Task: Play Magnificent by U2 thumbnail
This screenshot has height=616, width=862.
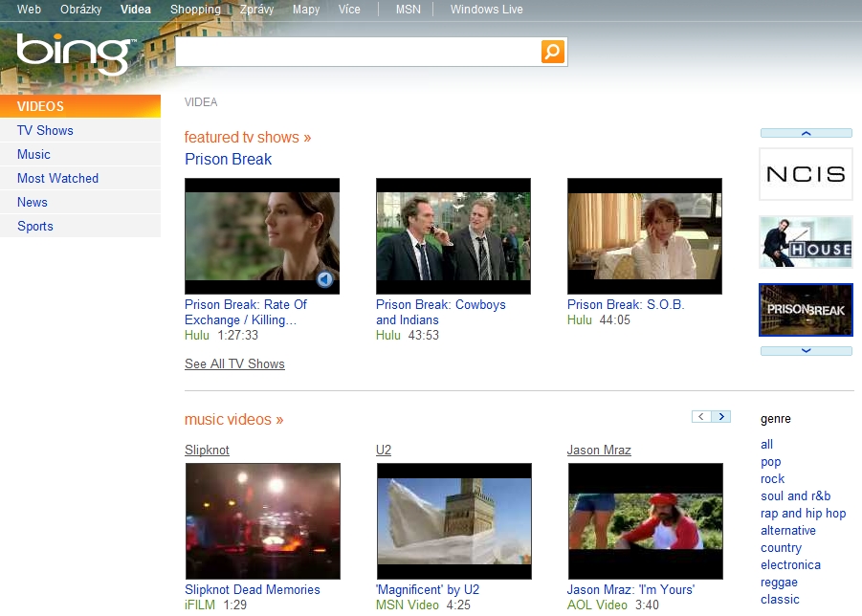Action: pyautogui.click(x=454, y=521)
